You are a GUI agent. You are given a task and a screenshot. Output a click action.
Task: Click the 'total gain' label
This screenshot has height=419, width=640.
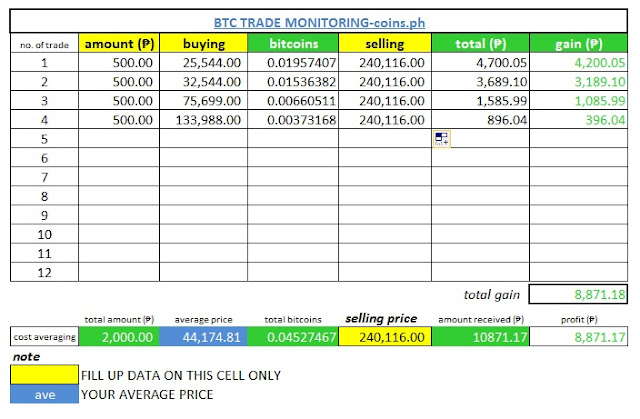[x=491, y=295]
